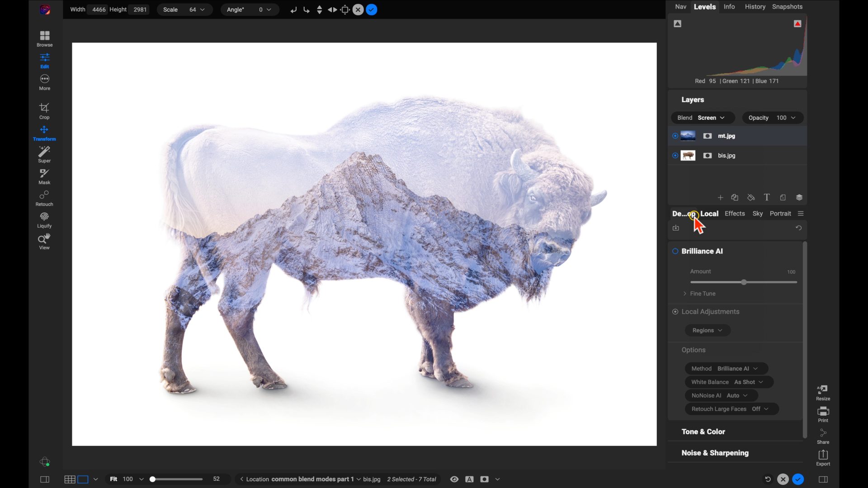Flip the layer vertically in transform bar
Screen dimensions: 868x488
tap(320, 9)
